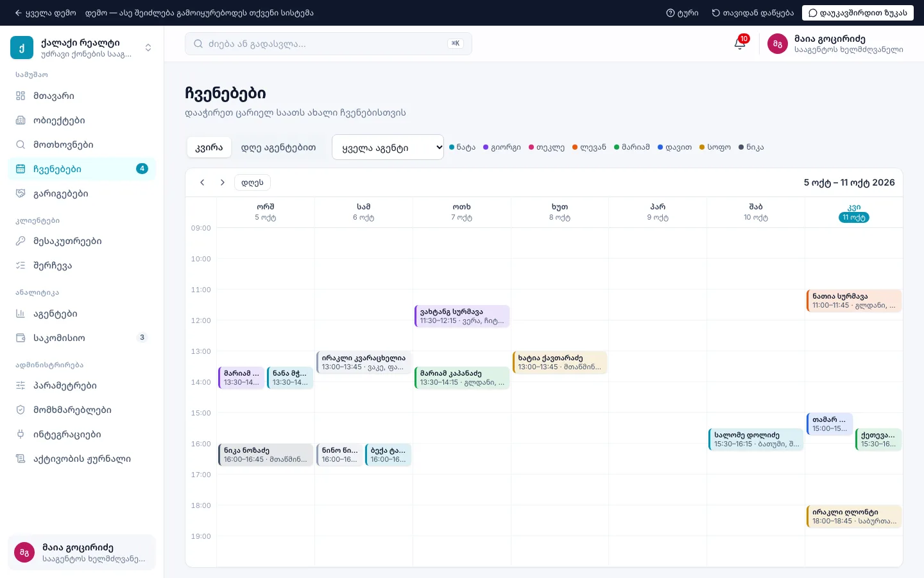Click the ობიექტები building icon
Viewport: 924px width, 578px height.
(x=21, y=120)
